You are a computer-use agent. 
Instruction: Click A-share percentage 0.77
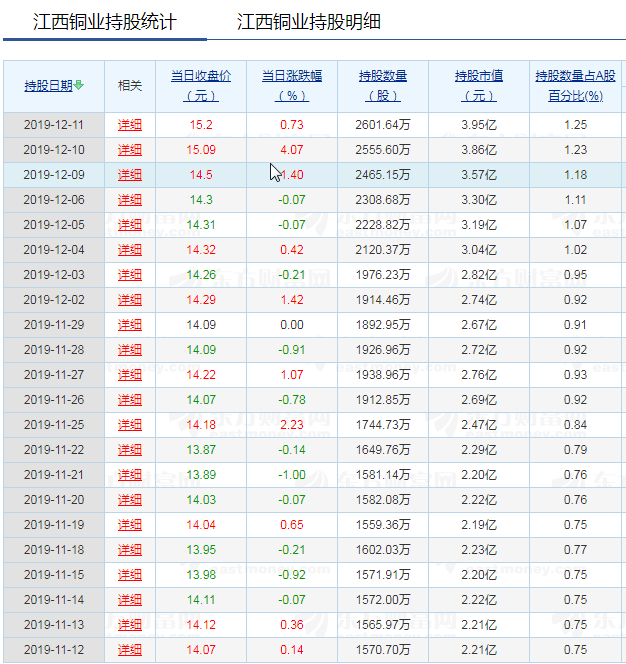click(576, 550)
